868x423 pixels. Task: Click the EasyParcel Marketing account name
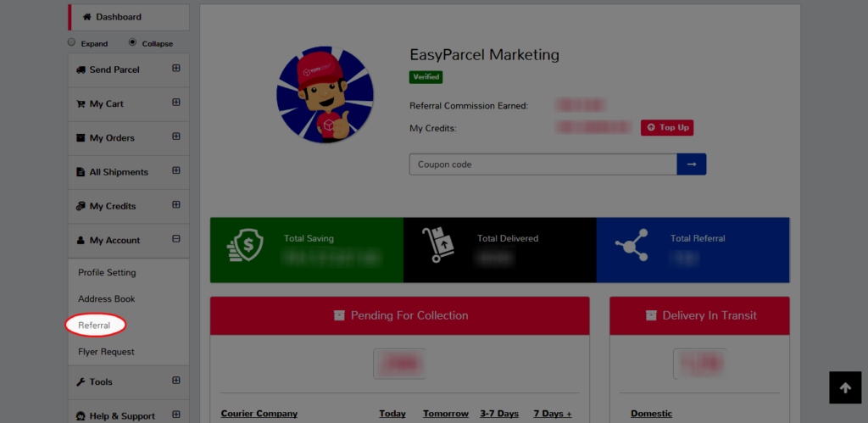coord(484,55)
